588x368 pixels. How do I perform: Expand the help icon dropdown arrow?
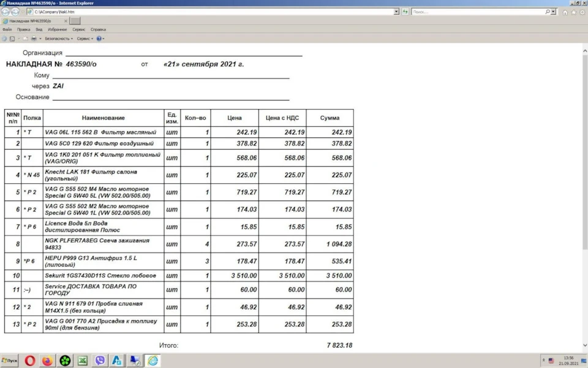104,38
